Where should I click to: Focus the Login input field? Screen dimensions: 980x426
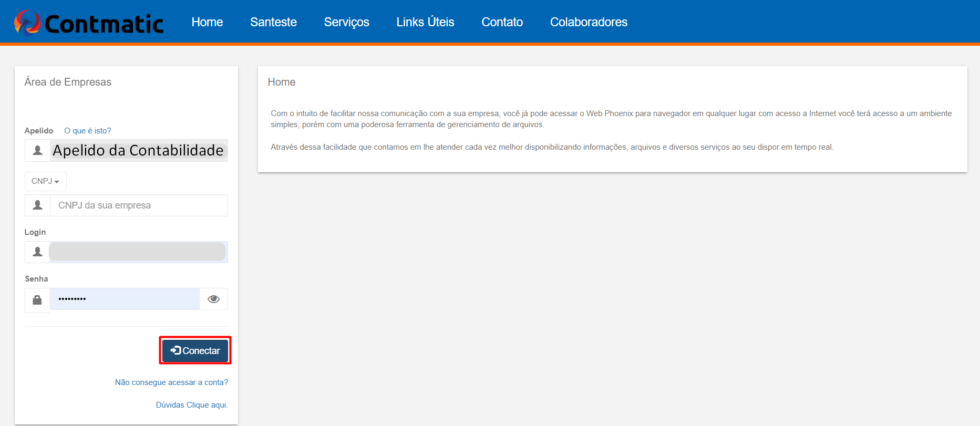[x=139, y=252]
